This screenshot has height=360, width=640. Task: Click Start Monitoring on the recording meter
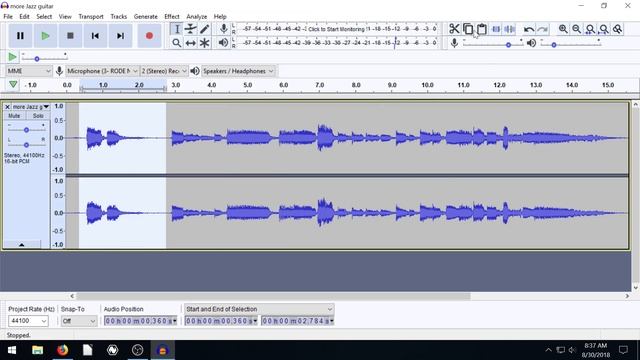coord(336,29)
